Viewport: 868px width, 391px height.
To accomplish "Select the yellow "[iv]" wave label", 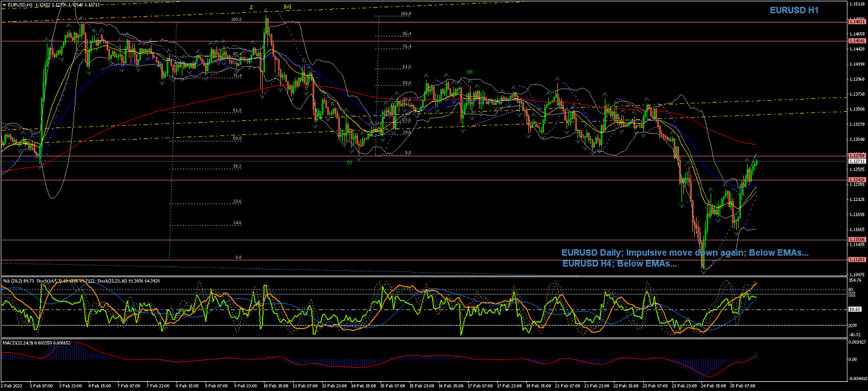I will click(x=288, y=7).
